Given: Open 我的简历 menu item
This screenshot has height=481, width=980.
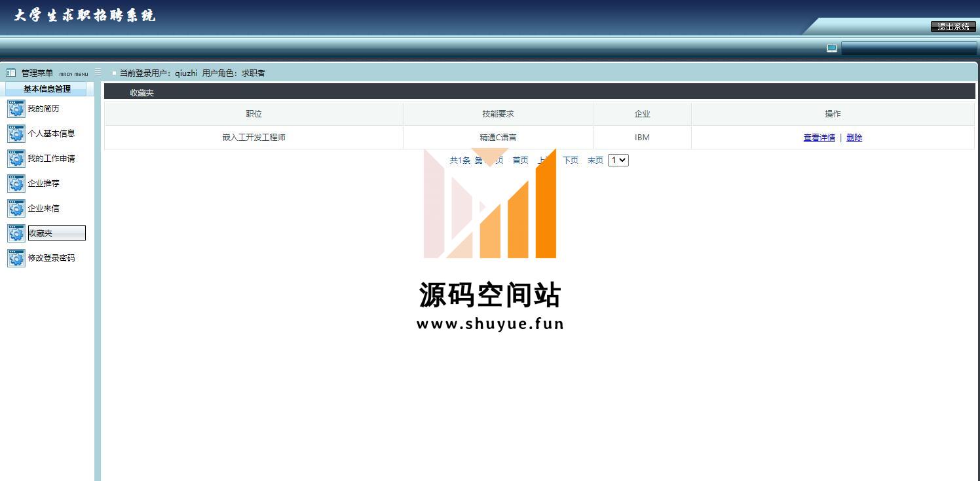Looking at the screenshot, I should (43, 109).
